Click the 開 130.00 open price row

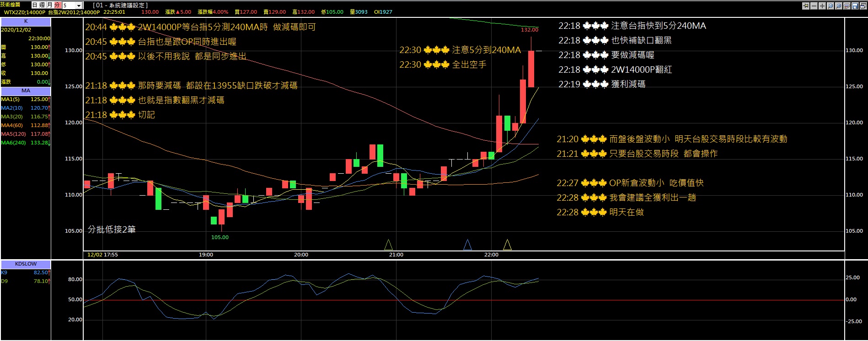(26, 47)
